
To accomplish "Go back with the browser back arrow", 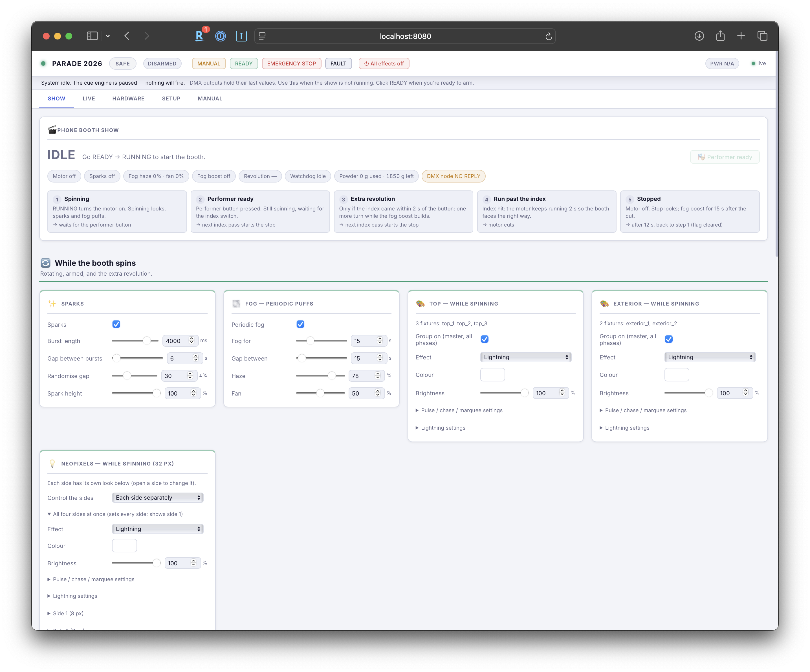I will 127,36.
